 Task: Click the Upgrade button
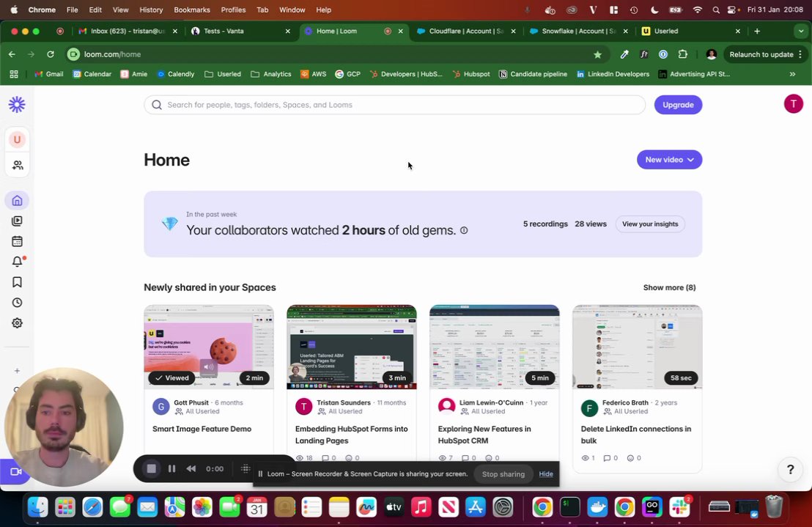pyautogui.click(x=678, y=105)
